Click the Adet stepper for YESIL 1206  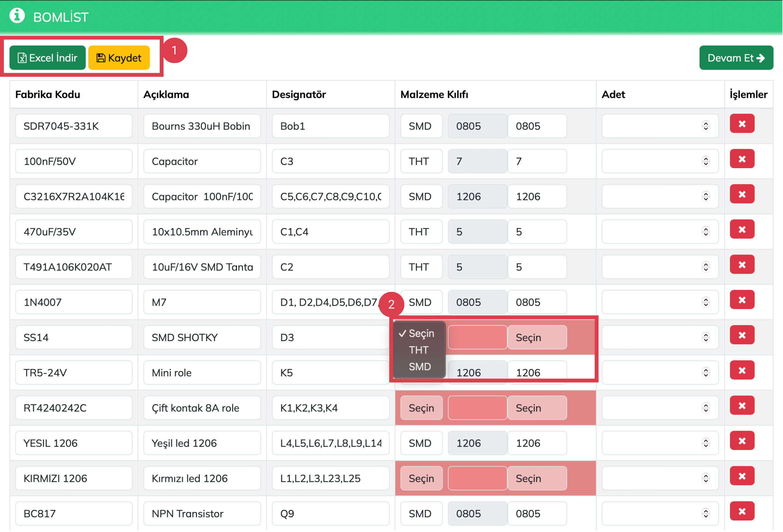(x=706, y=443)
